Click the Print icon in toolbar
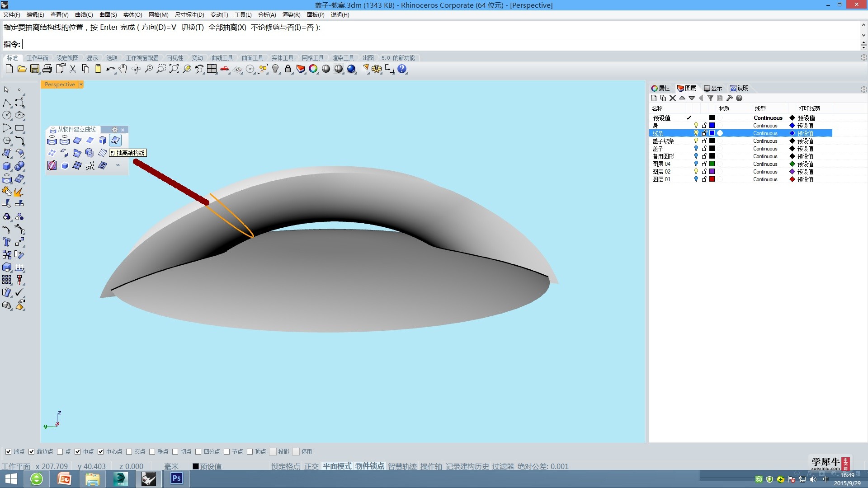868x488 pixels. 47,69
